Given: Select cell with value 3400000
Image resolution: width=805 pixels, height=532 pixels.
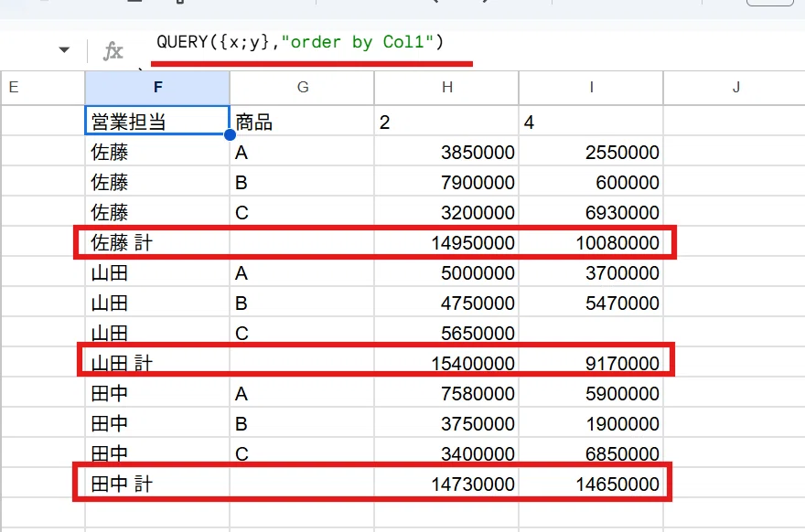Looking at the screenshot, I should click(446, 453).
